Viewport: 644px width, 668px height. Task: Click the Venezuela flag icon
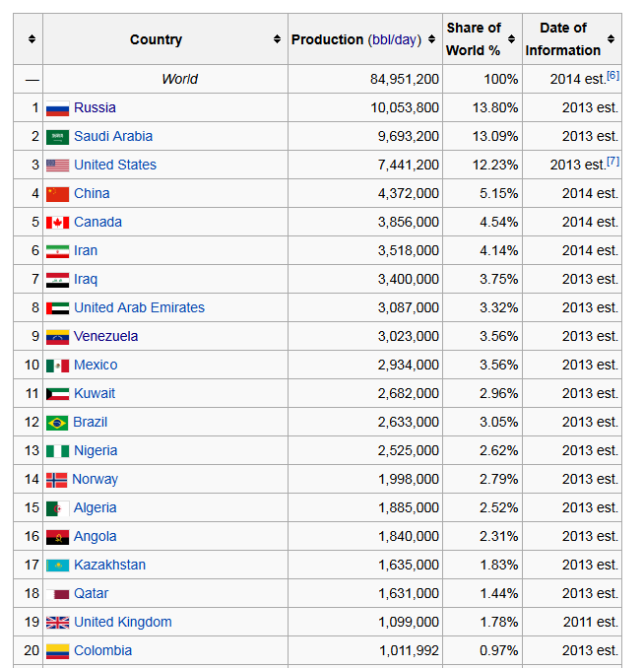[57, 337]
